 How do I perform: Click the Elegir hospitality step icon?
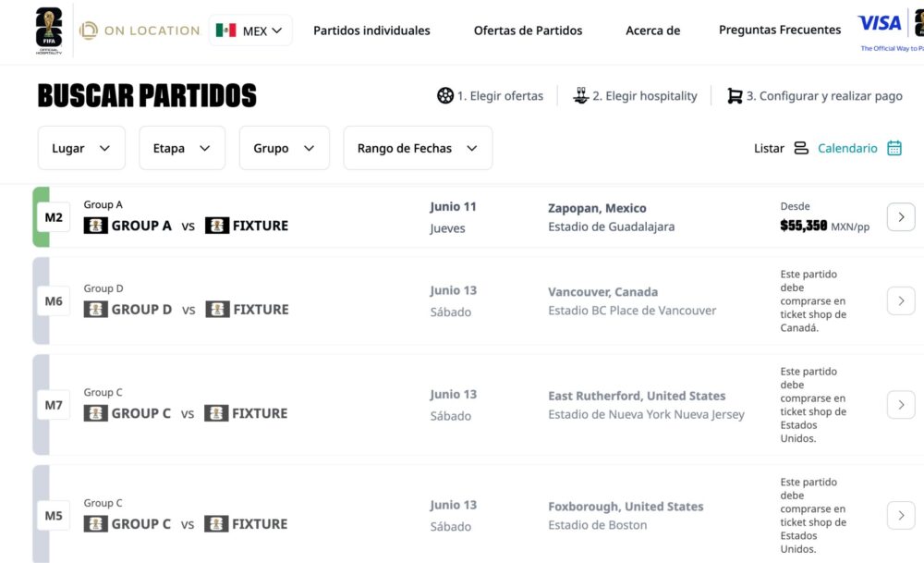click(580, 95)
